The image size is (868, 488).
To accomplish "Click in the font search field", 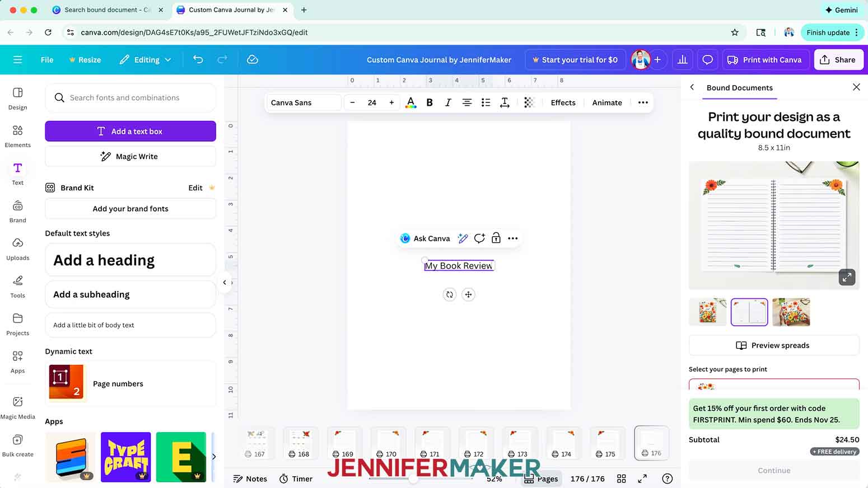I will coord(130,97).
